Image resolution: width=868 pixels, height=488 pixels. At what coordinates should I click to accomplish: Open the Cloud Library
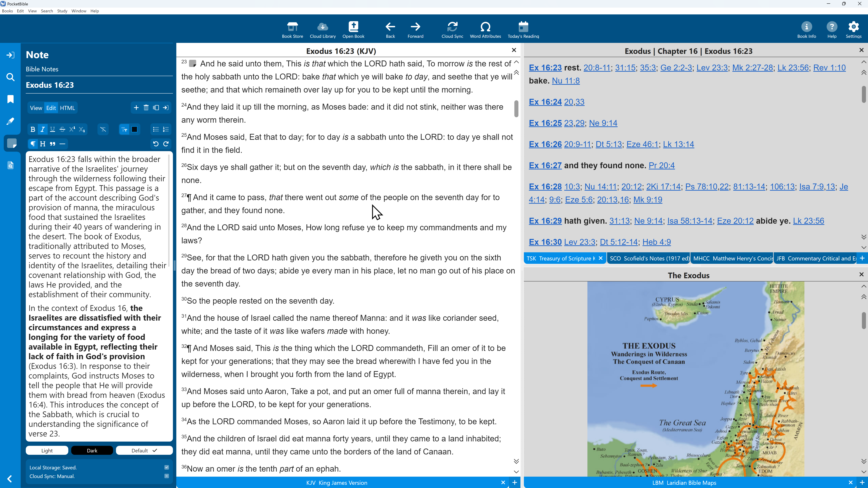point(322,30)
